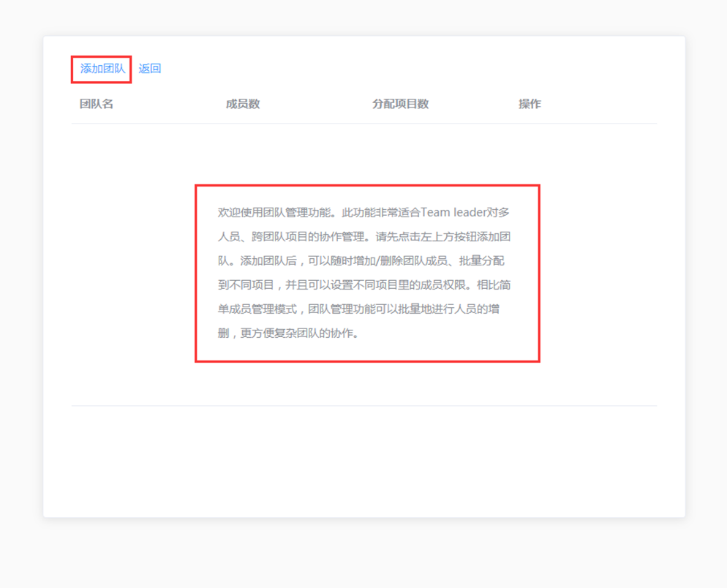Select the 成员数 column header
Screen dimensions: 727x588
[243, 104]
